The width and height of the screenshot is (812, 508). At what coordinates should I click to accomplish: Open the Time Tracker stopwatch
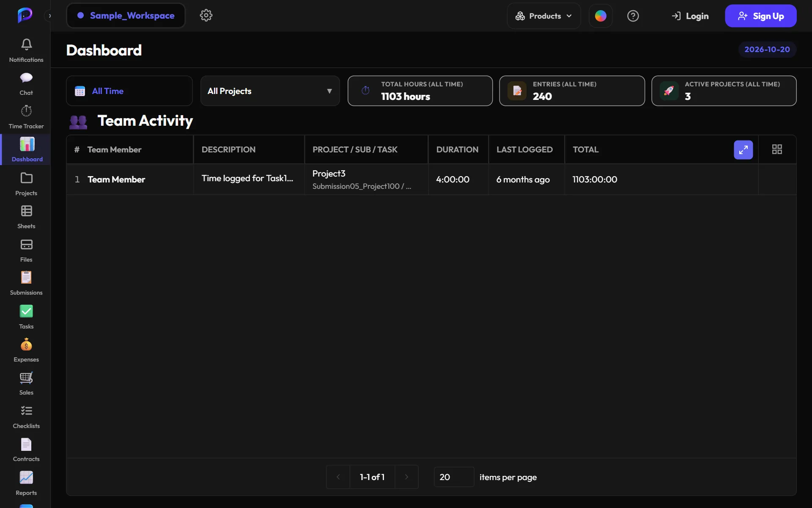[x=26, y=117]
